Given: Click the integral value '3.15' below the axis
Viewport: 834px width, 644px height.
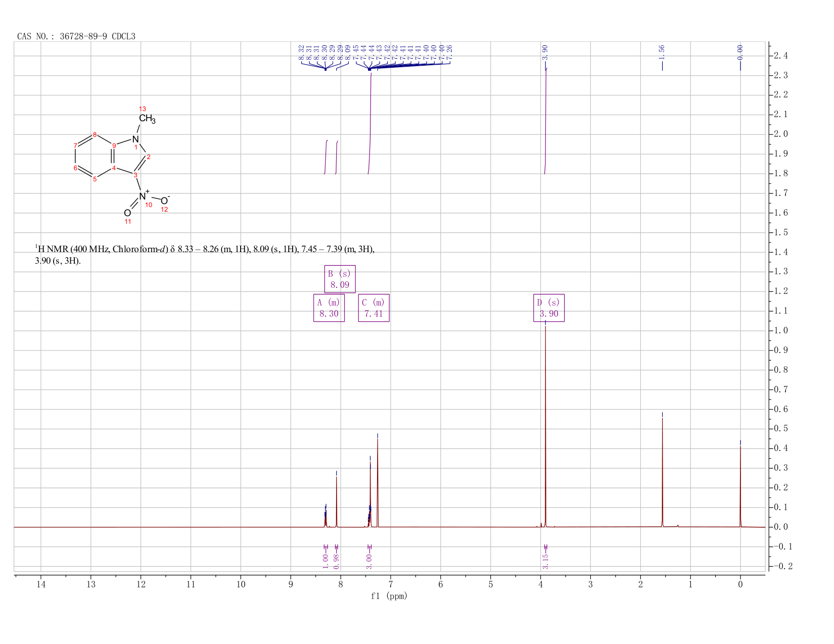Looking at the screenshot, I should (x=545, y=561).
